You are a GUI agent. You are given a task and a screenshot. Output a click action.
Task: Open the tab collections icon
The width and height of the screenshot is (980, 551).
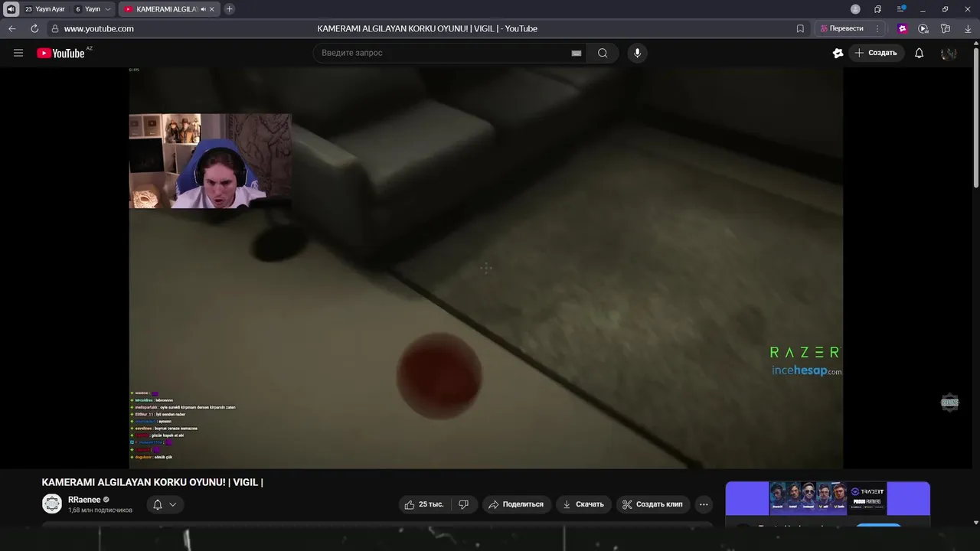click(x=877, y=9)
